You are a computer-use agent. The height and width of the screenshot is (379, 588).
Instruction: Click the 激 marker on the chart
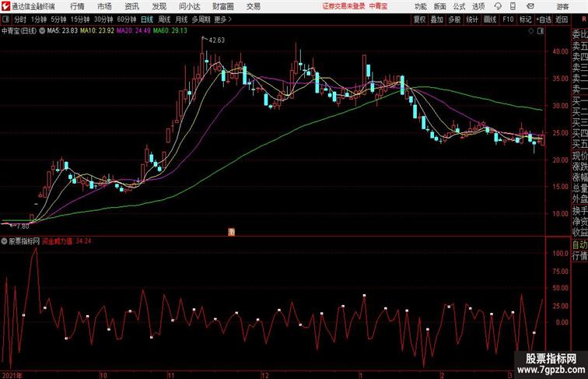(x=231, y=232)
